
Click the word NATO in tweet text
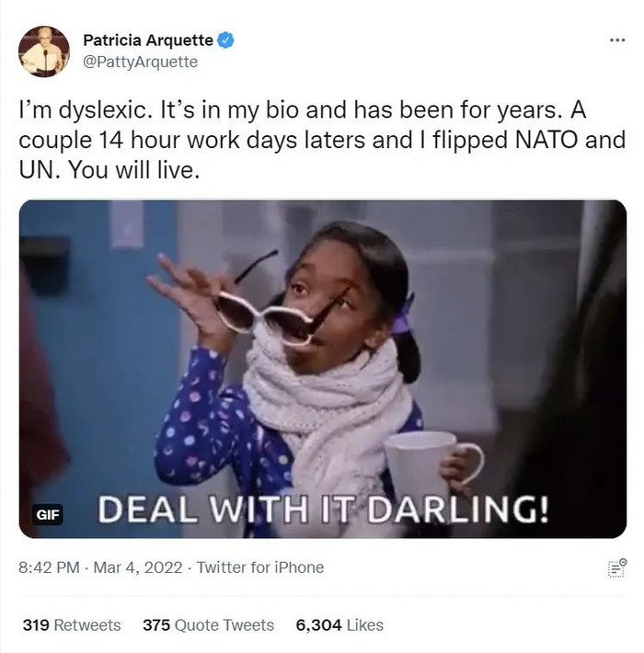click(x=546, y=140)
